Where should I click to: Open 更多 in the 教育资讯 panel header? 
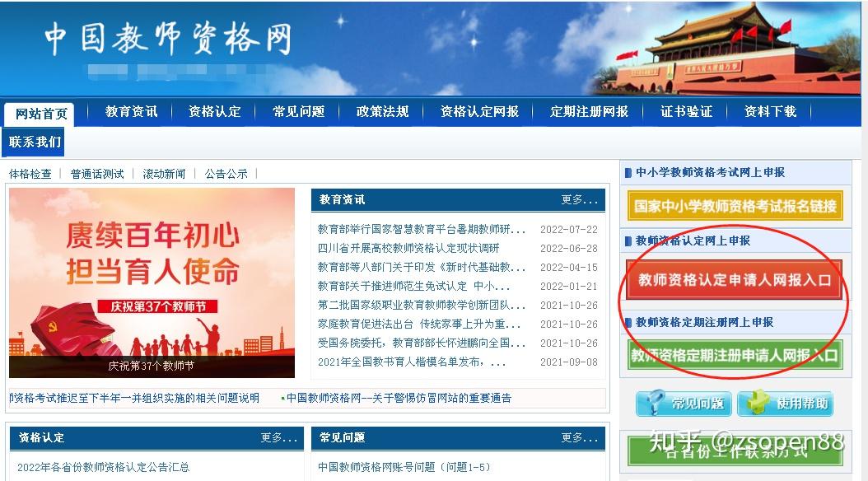[x=579, y=200]
